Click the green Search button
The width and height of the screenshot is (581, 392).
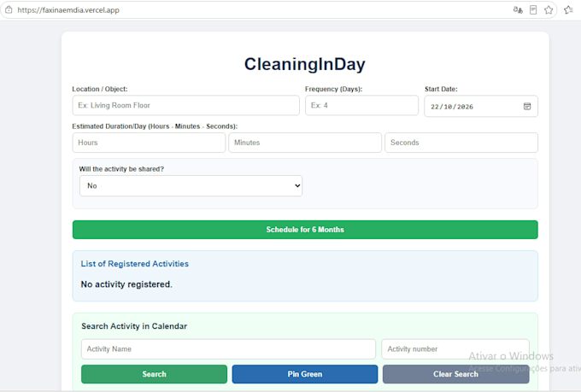point(154,374)
